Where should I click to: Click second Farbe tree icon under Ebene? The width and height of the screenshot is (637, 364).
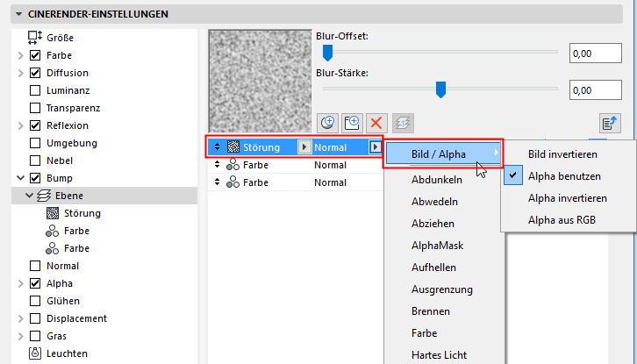(52, 248)
